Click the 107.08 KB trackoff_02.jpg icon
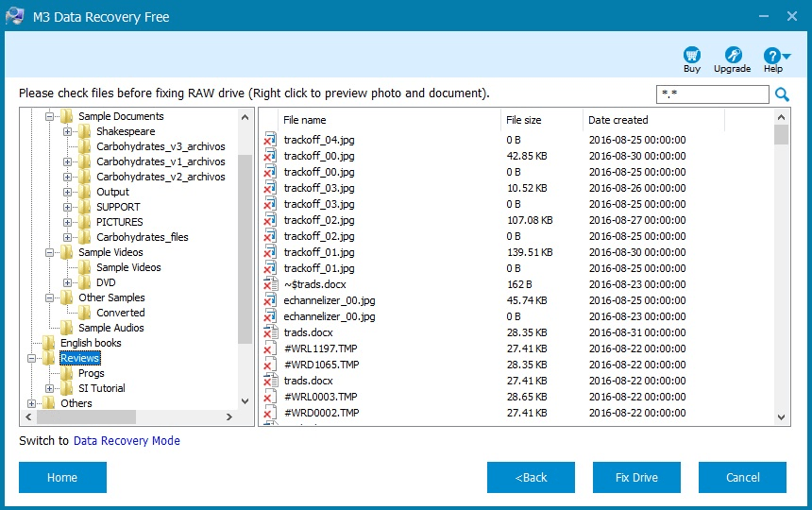Viewport: 812px width, 510px height. [x=270, y=220]
